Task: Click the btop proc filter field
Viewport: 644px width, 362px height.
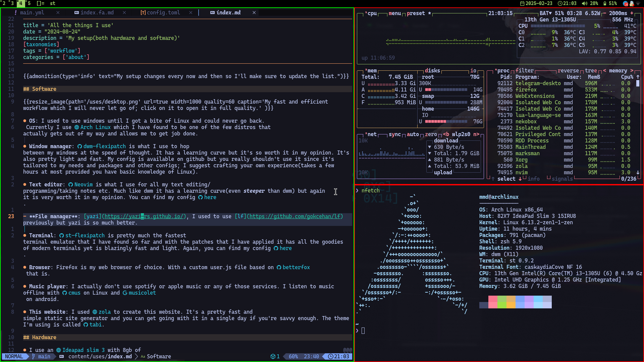Action: click(x=525, y=71)
